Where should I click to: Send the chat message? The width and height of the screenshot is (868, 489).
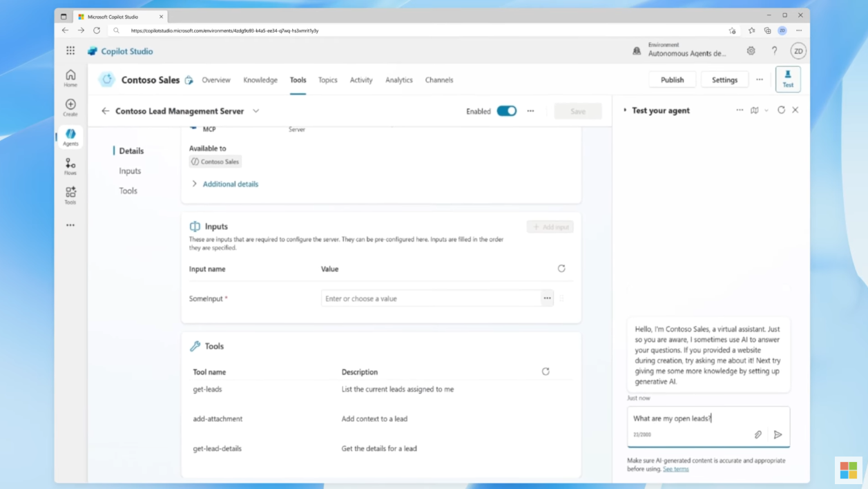click(778, 434)
